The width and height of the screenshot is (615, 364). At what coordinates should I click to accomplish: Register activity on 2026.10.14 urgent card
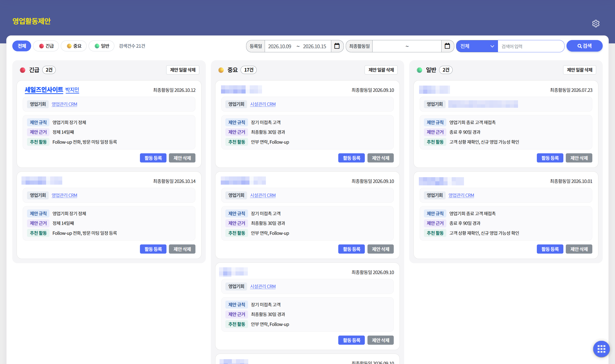(x=153, y=249)
